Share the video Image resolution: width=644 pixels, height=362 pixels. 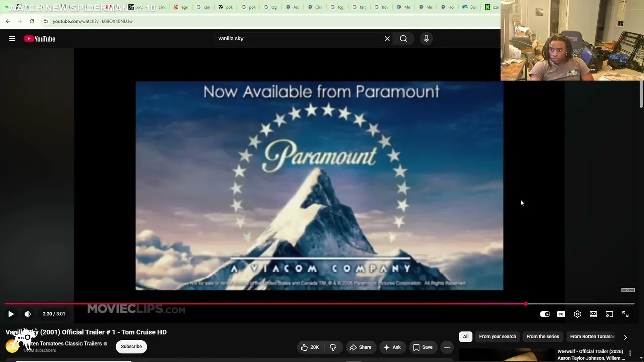click(360, 347)
